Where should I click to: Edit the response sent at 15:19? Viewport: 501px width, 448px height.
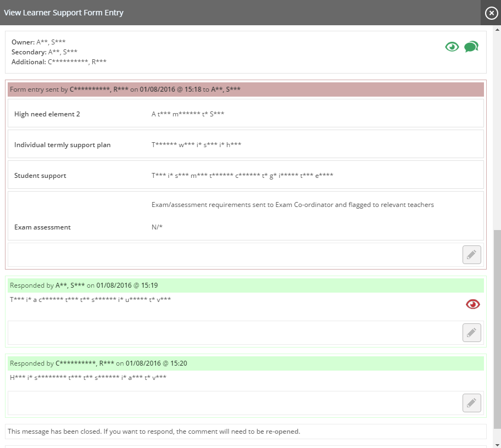click(471, 333)
